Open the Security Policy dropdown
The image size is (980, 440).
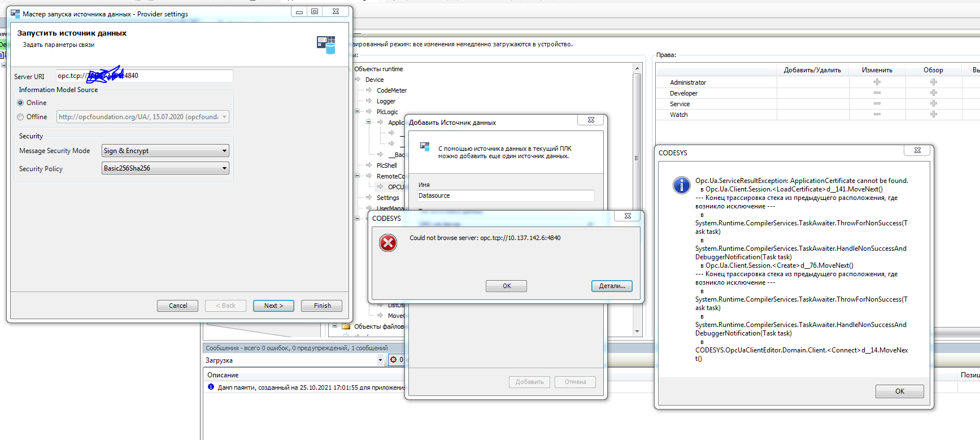click(224, 168)
